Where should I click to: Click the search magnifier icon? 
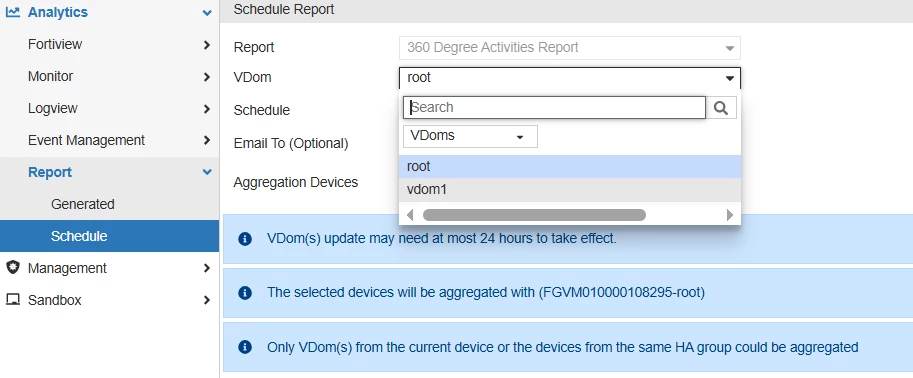pos(721,108)
